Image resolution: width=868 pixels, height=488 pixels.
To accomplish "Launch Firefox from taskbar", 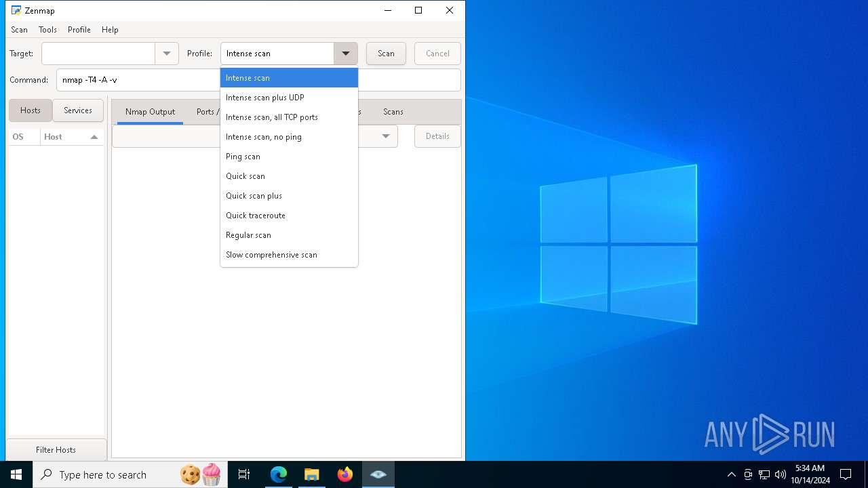I will tap(345, 474).
